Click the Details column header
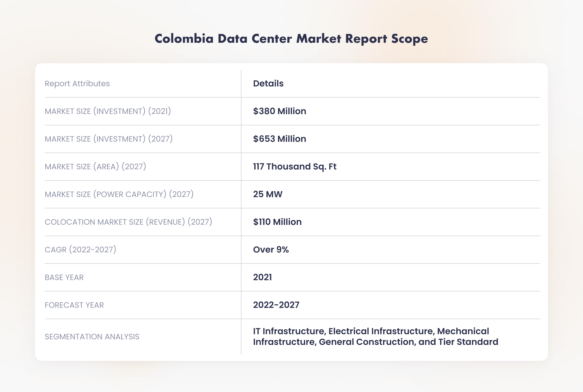The height and width of the screenshot is (392, 583). click(268, 84)
